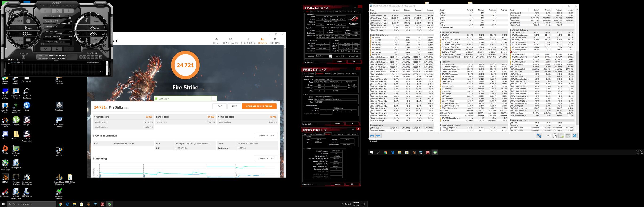Viewport: 644px width, 207px height.
Task: Click HWiNFO log to file icon
Action: tap(561, 136)
